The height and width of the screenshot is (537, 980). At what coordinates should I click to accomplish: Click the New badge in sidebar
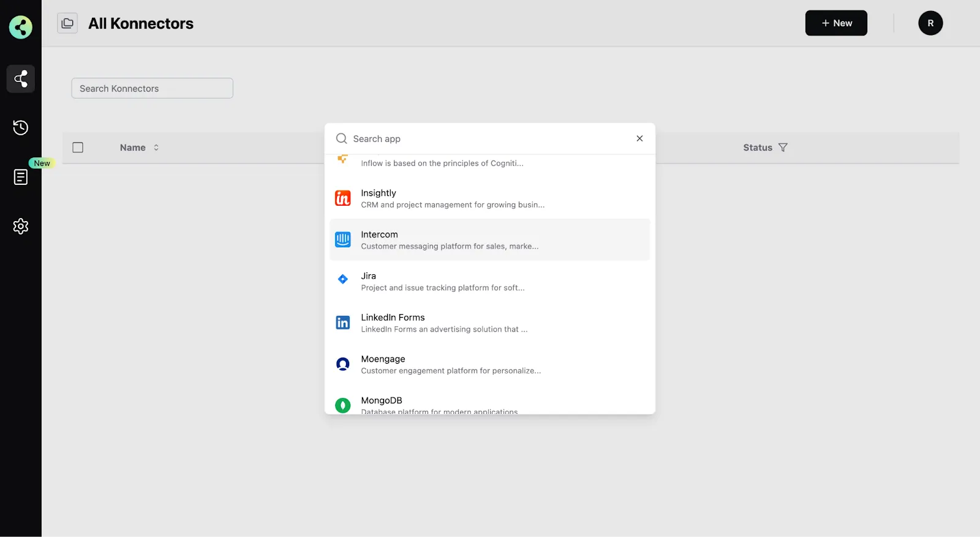pos(42,163)
